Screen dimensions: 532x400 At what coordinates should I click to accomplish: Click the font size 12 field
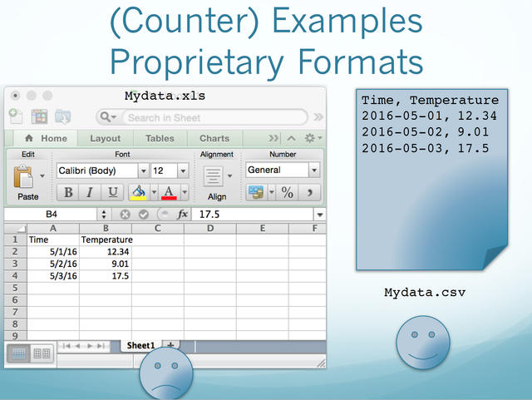click(165, 170)
